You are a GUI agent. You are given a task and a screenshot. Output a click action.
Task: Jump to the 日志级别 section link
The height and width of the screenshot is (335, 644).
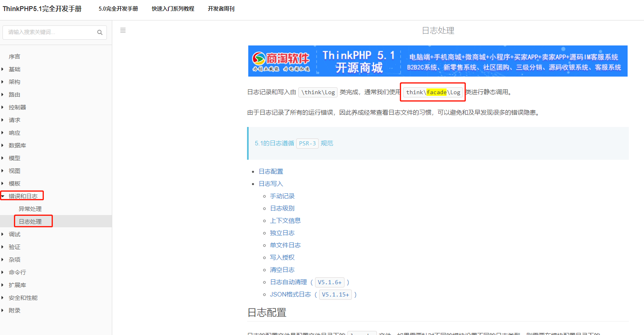pyautogui.click(x=282, y=208)
